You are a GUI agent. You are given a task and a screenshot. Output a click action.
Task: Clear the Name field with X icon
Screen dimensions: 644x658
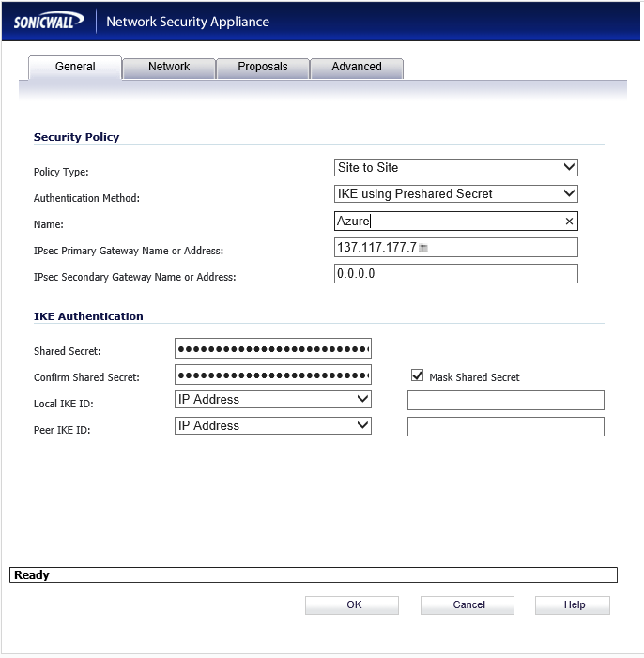[x=568, y=222]
